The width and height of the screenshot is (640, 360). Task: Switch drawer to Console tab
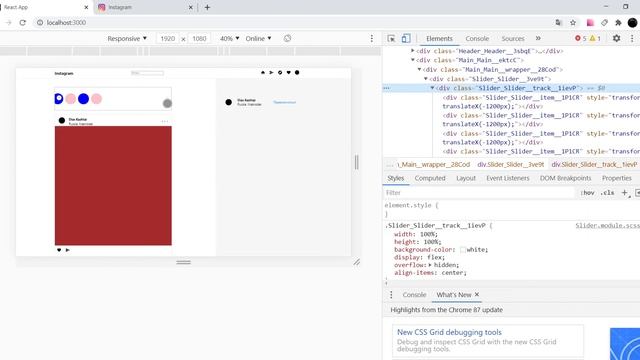(x=414, y=295)
